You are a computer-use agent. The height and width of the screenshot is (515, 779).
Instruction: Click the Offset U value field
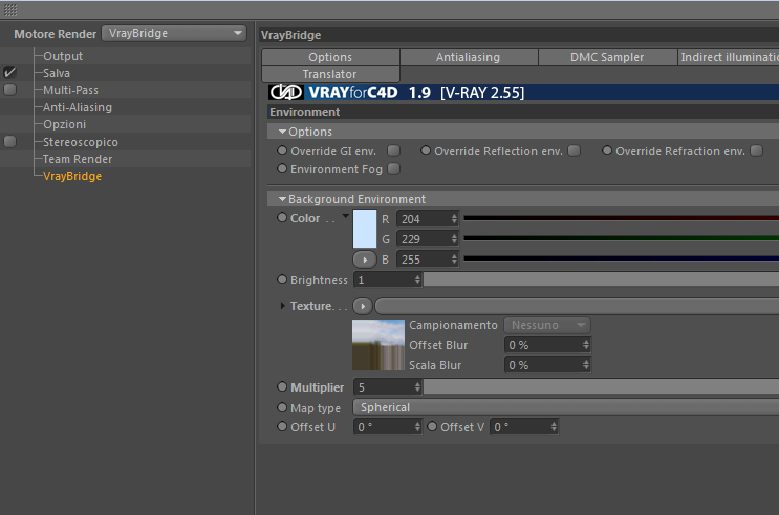tap(388, 427)
